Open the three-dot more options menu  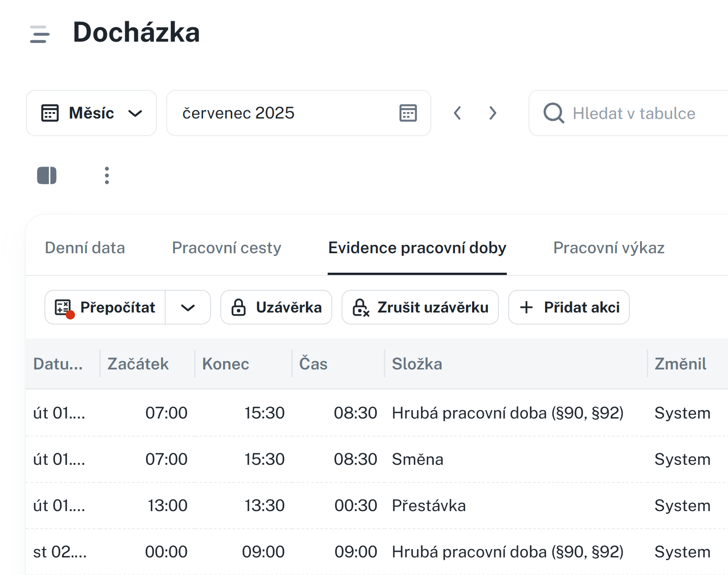[107, 175]
